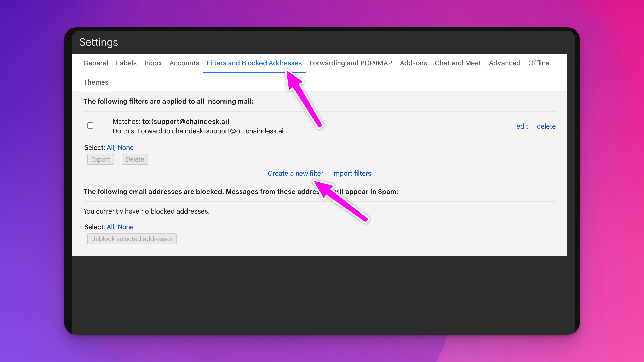The width and height of the screenshot is (644, 362).
Task: Click delete link for chaindesk filter
Action: point(546,126)
